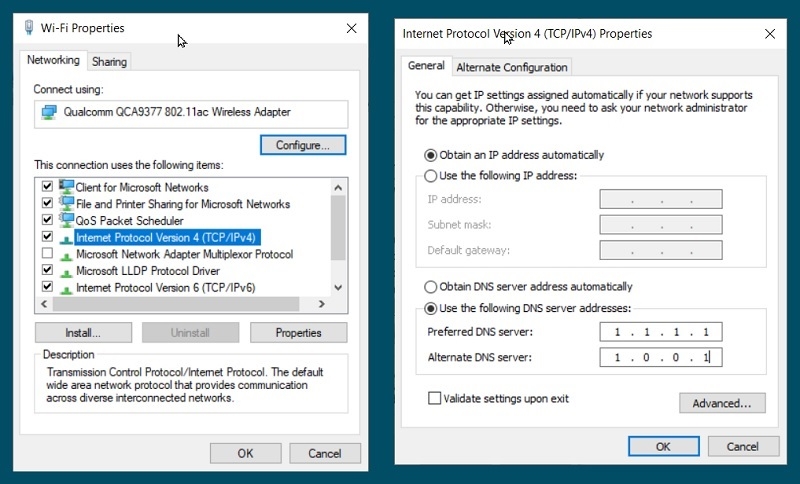The width and height of the screenshot is (800, 484).
Task: Select Obtain DNS server address automatically
Action: point(431,286)
